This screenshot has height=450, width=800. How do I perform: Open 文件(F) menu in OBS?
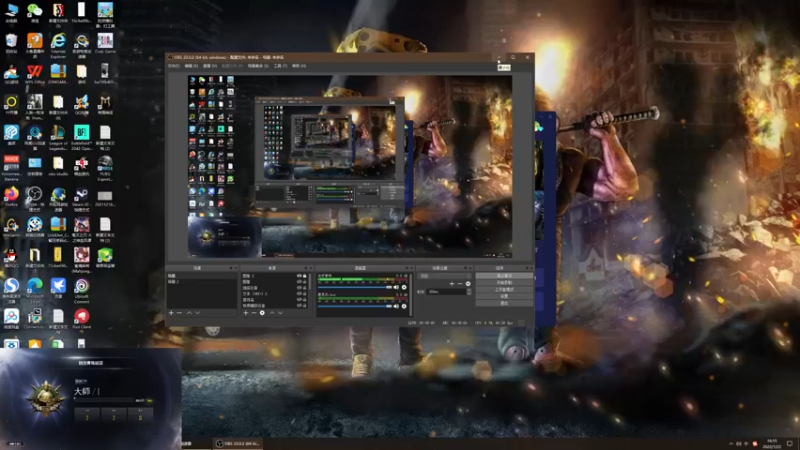pos(174,66)
